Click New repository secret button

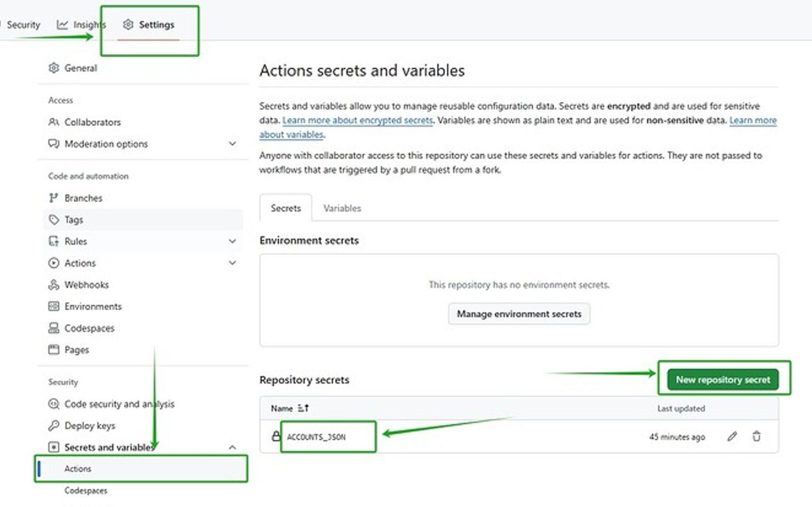pyautogui.click(x=723, y=380)
